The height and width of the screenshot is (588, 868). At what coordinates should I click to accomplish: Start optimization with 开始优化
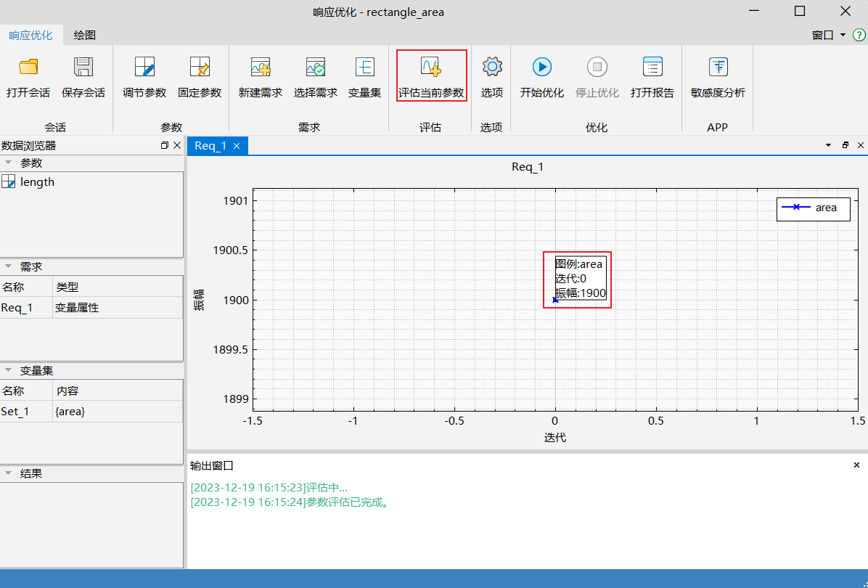tap(542, 68)
